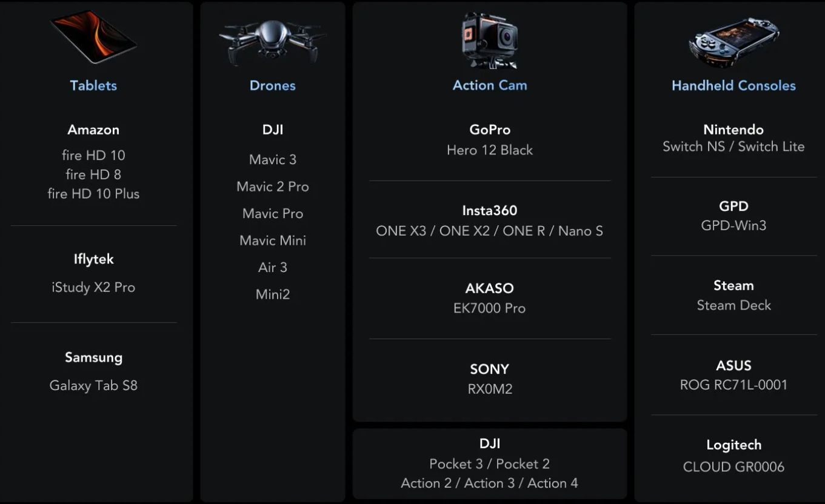The image size is (825, 504).
Task: Select the ROG RC71L-0001 model
Action: pos(733,385)
